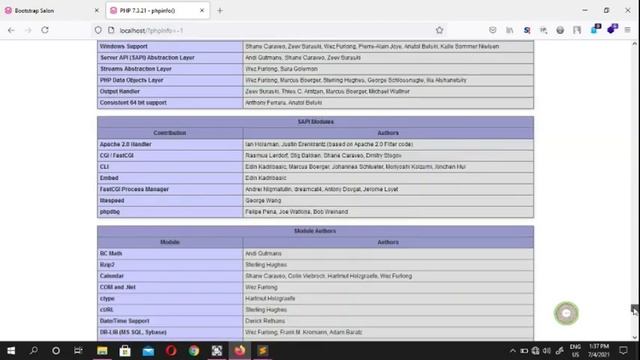Focus the localhost address bar

(x=269, y=30)
